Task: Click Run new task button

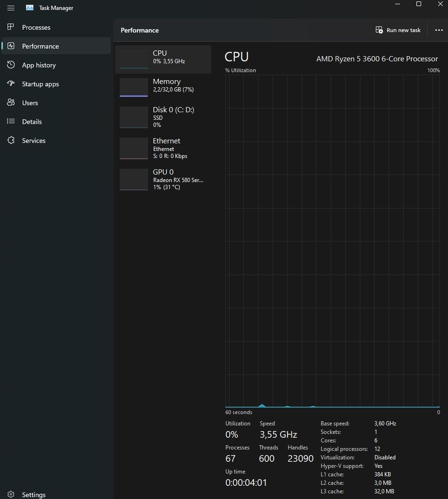Action: 398,30
